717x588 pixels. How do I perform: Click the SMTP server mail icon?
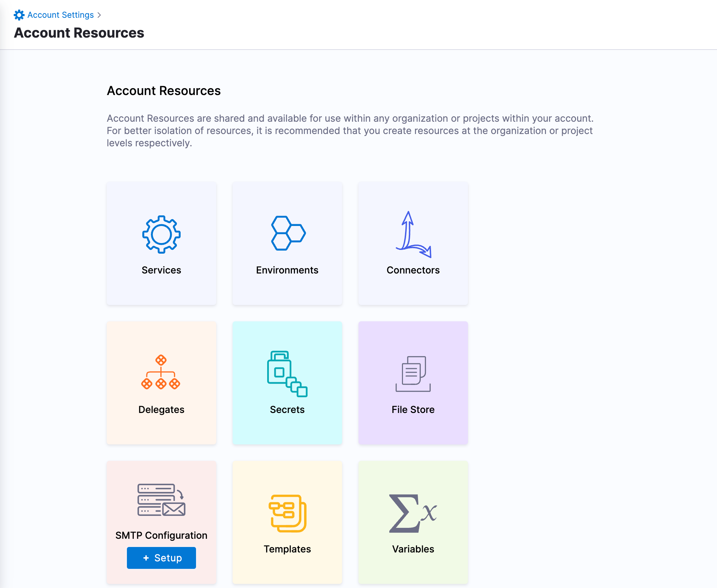pyautogui.click(x=161, y=500)
